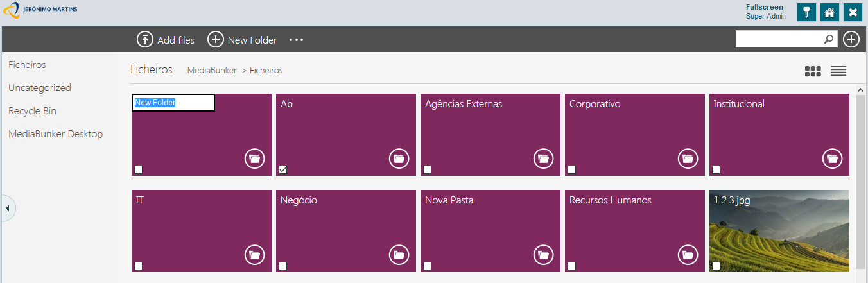Click the New Folder name field
The width and height of the screenshot is (868, 283).
pyautogui.click(x=173, y=103)
